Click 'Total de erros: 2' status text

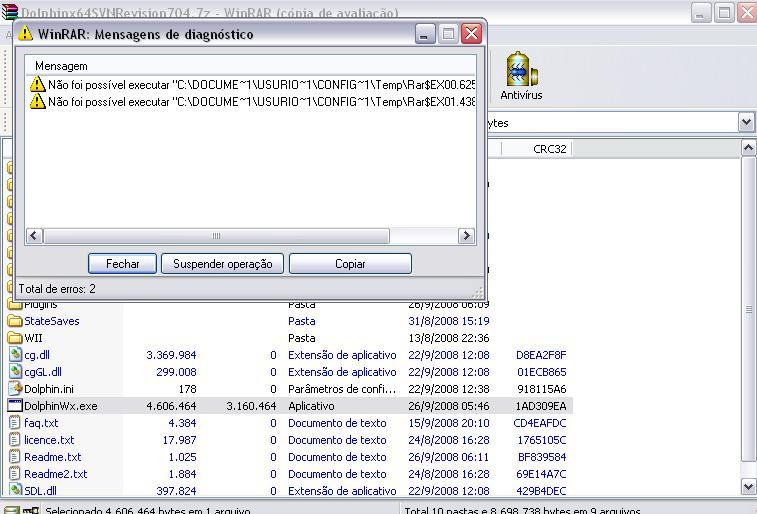click(57, 289)
